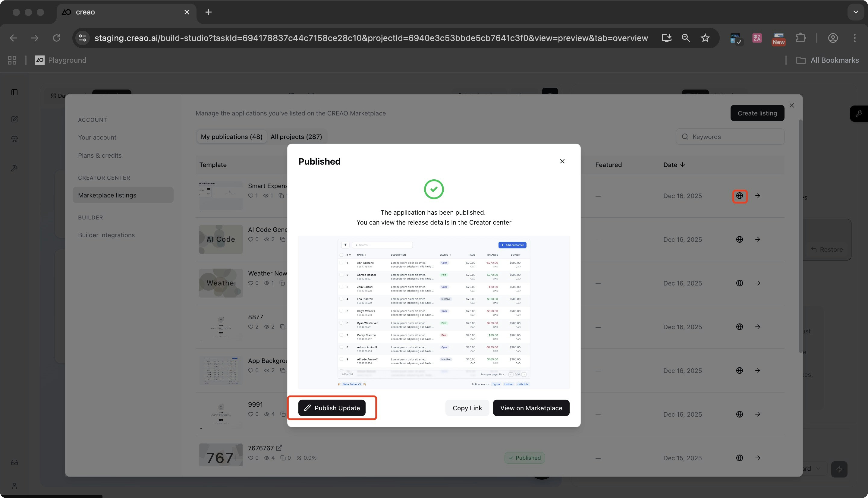The height and width of the screenshot is (498, 868).
Task: Click the Publish Update button
Action: click(x=332, y=408)
